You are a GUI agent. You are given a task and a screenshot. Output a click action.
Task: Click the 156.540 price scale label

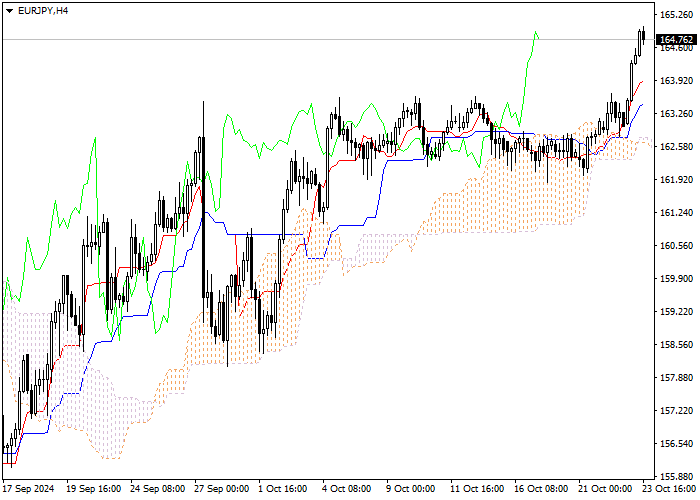[x=676, y=444]
